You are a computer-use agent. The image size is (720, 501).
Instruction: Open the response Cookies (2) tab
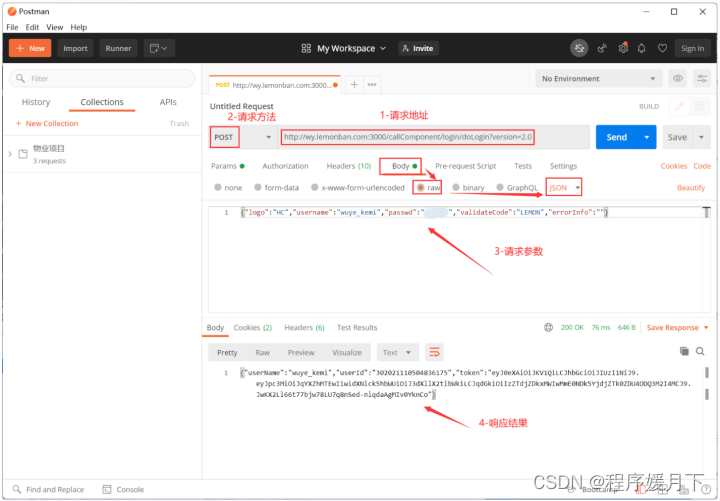click(253, 327)
